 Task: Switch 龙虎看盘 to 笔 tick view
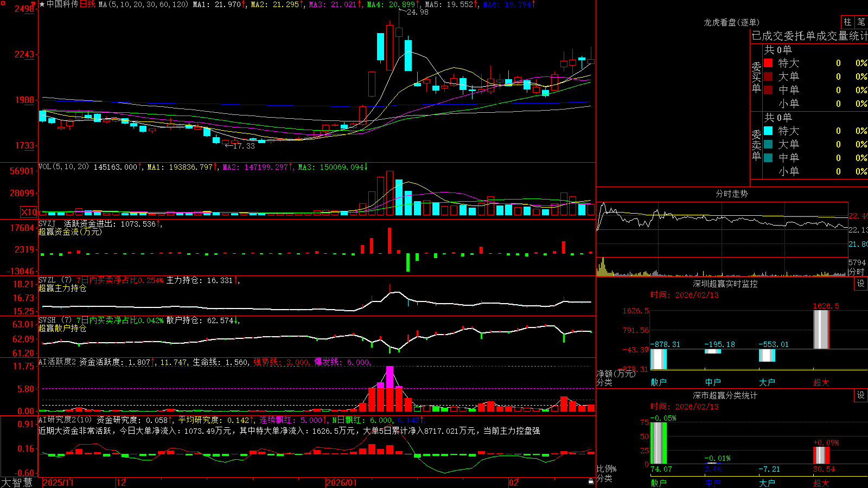pos(861,22)
